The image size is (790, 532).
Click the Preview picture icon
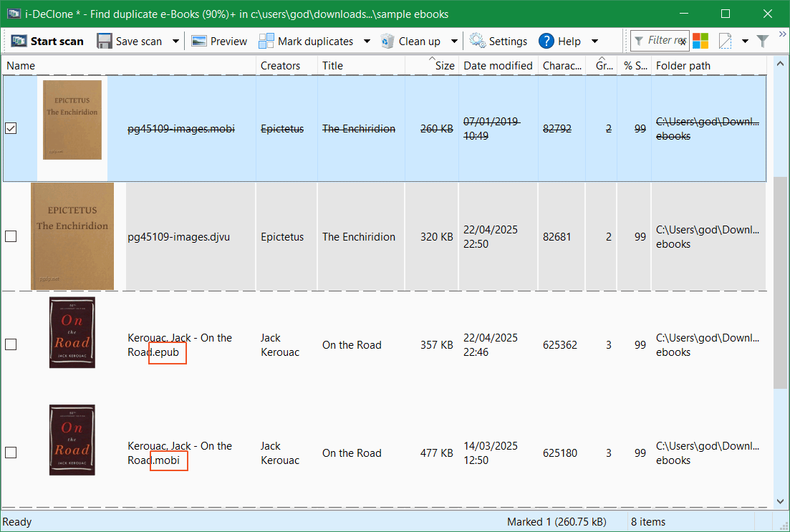click(x=199, y=41)
